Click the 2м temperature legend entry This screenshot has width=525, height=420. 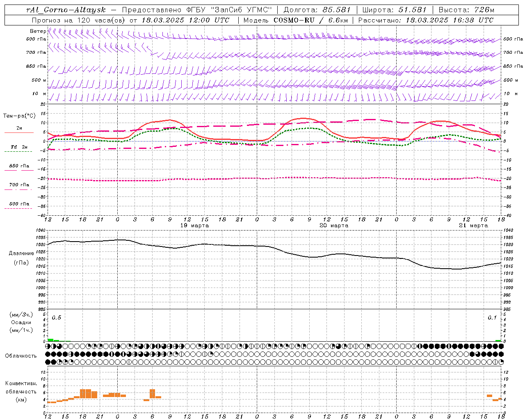coord(19,128)
